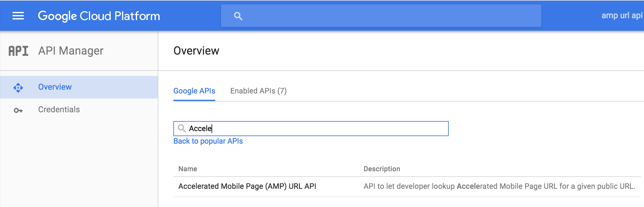644x207 pixels.
Task: Click the Name column header
Action: point(187,169)
